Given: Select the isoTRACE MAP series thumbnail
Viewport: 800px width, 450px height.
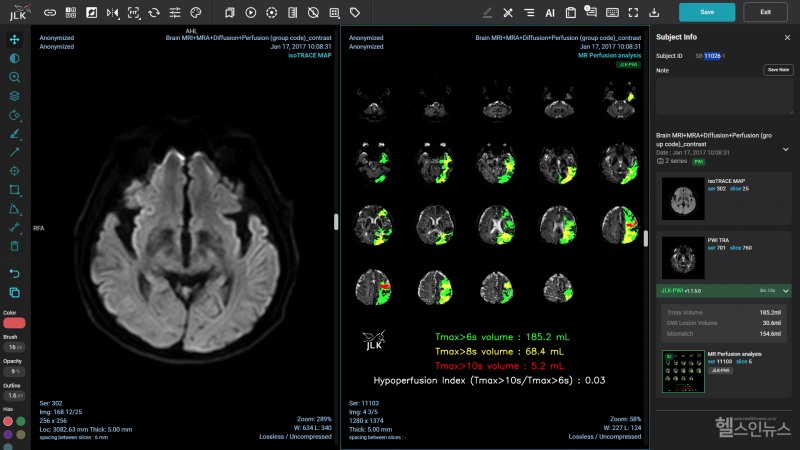Looking at the screenshot, I should pos(684,200).
